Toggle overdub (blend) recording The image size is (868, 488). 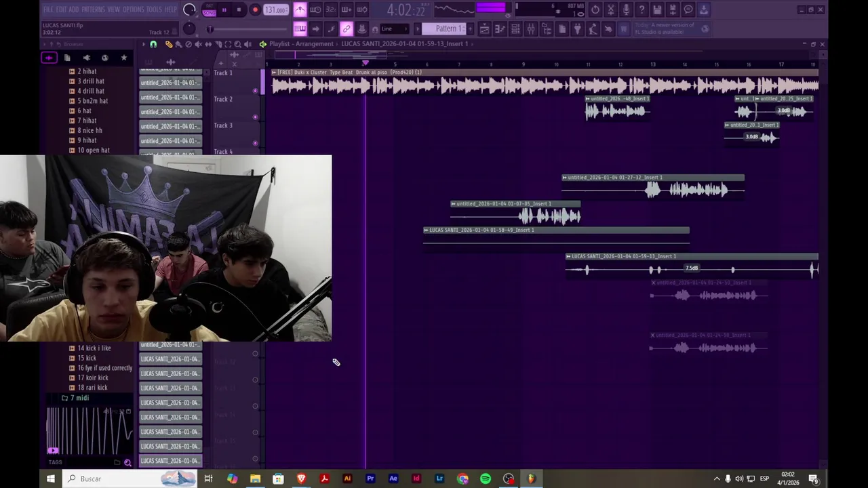tap(347, 9)
